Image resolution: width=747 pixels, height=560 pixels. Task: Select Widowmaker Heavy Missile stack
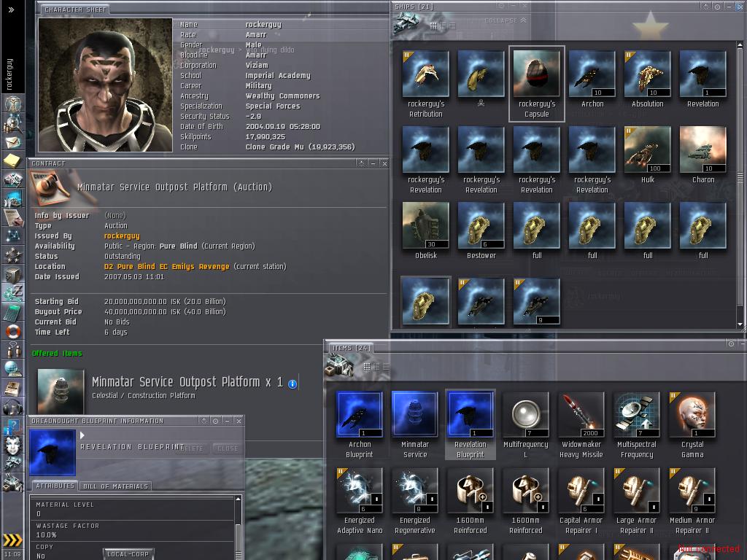(x=581, y=425)
